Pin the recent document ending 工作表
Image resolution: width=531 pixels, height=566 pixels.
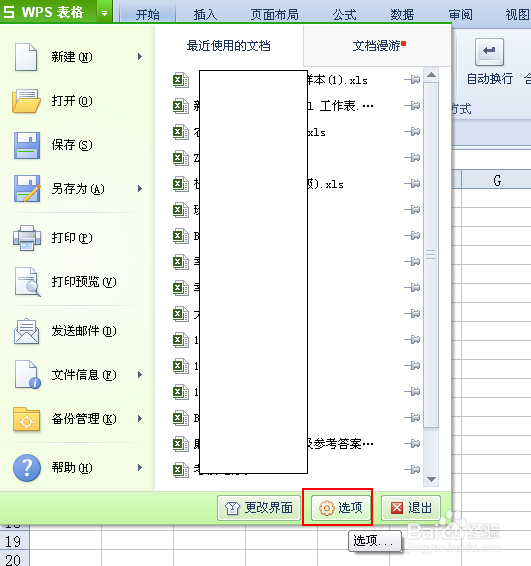(x=412, y=106)
